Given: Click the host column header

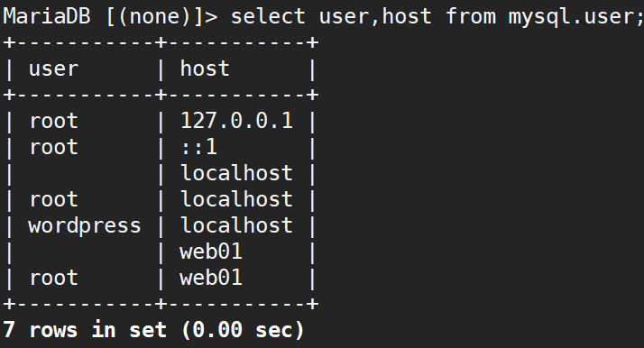Looking at the screenshot, I should [x=205, y=69].
